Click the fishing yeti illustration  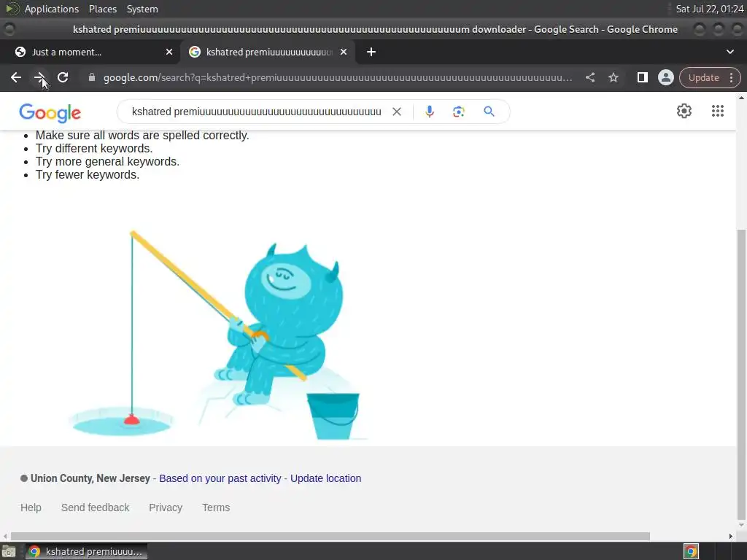pyautogui.click(x=217, y=335)
